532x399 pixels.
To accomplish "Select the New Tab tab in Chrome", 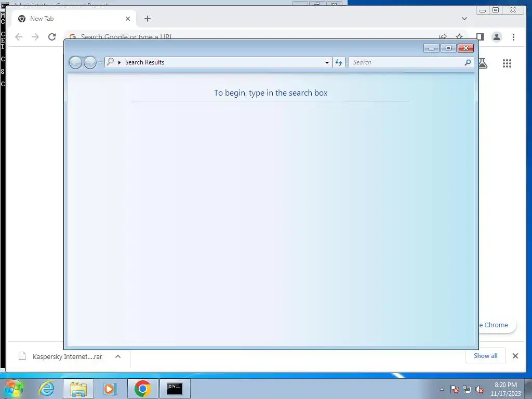I will (74, 19).
